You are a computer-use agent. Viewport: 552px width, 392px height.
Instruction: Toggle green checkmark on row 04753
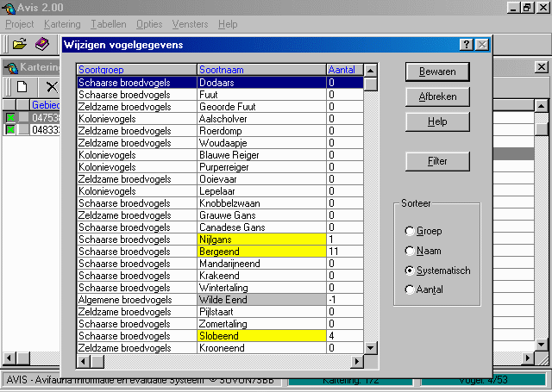coord(10,117)
